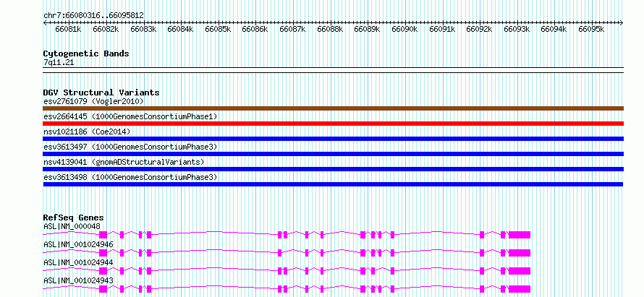Click the brown esv2761079 variant bar
Viewport: 644px width, 297px height.
tap(334, 108)
